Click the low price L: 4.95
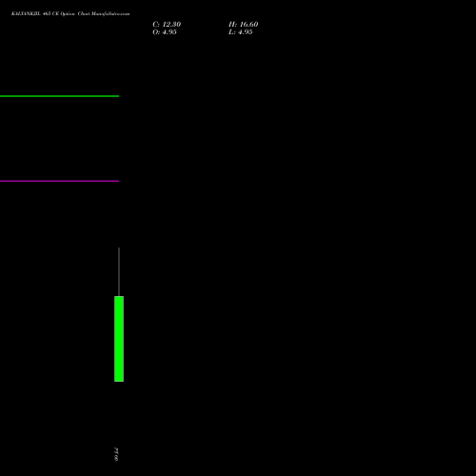 tap(240, 31)
